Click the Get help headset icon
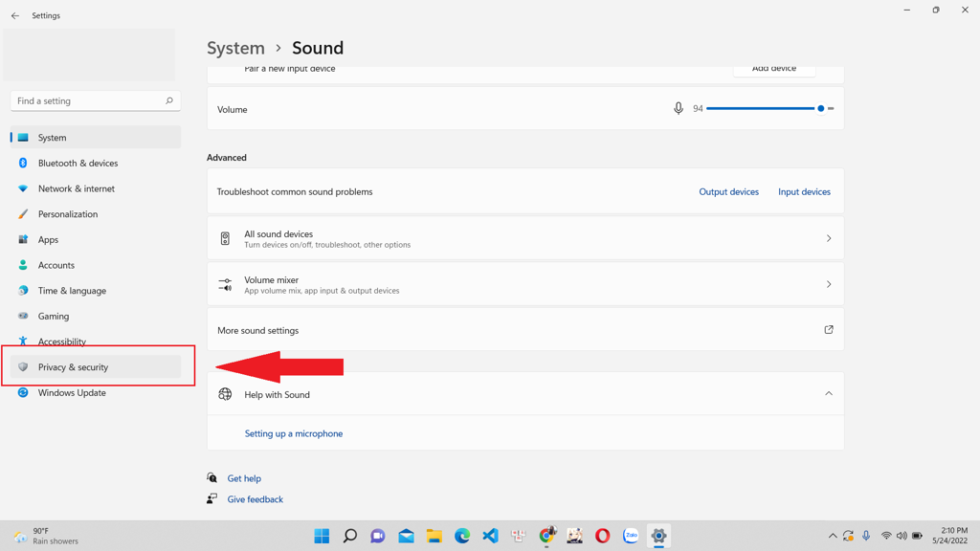The image size is (980, 551). (212, 478)
